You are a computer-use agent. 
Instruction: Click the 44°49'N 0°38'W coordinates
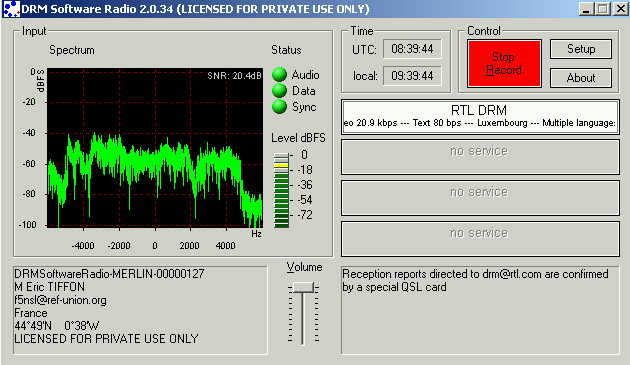coord(56,326)
